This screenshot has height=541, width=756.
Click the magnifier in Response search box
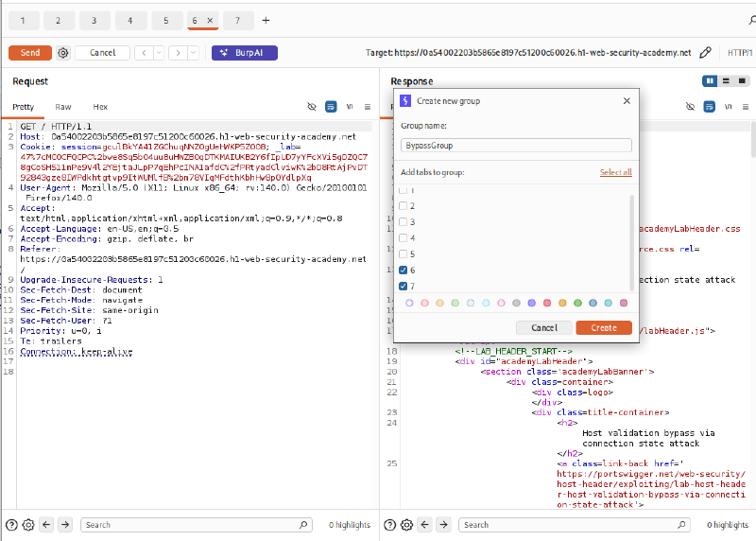coord(681,525)
